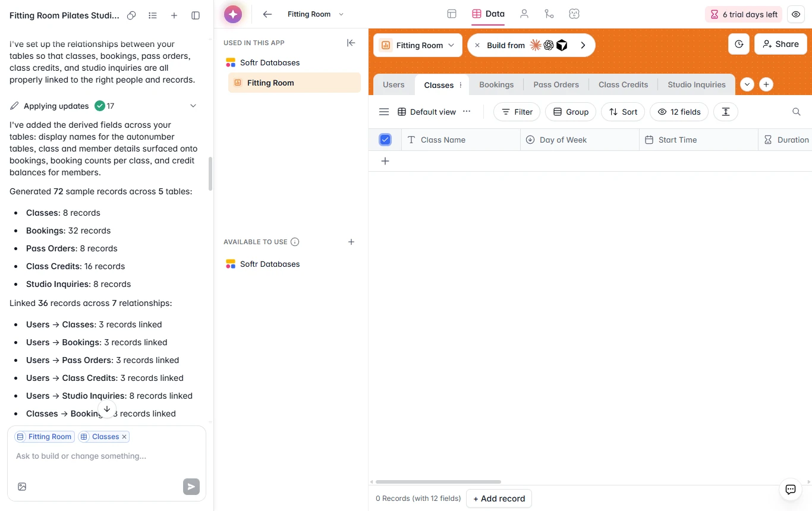Click the horizontal table scrollbar
Screen dimensions: 812x511
439,482
